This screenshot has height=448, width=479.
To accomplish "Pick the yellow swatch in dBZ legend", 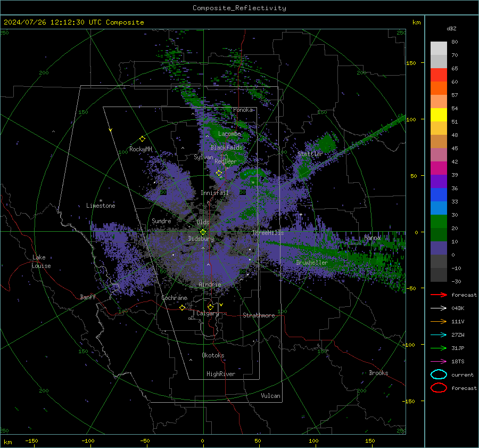I will [x=439, y=115].
